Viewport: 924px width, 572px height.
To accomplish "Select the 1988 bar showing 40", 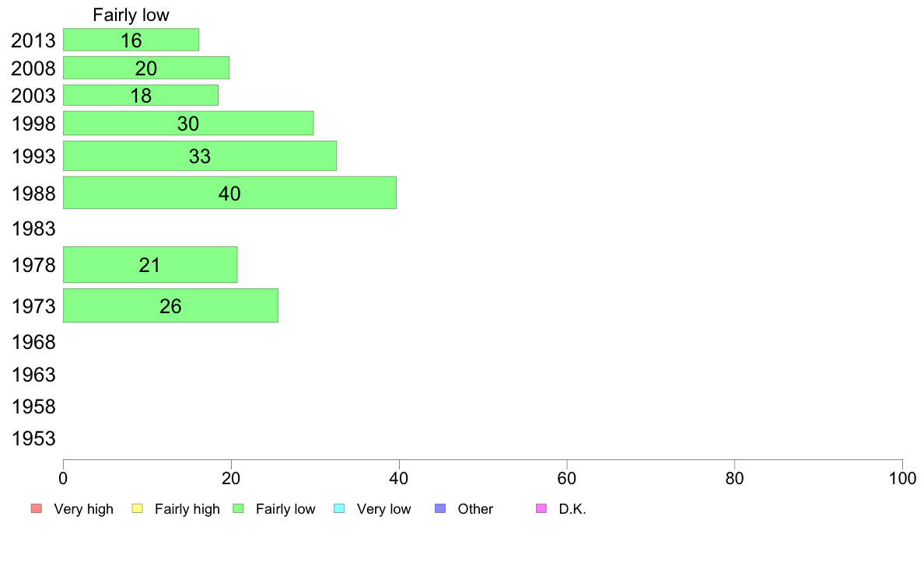I will tap(229, 193).
